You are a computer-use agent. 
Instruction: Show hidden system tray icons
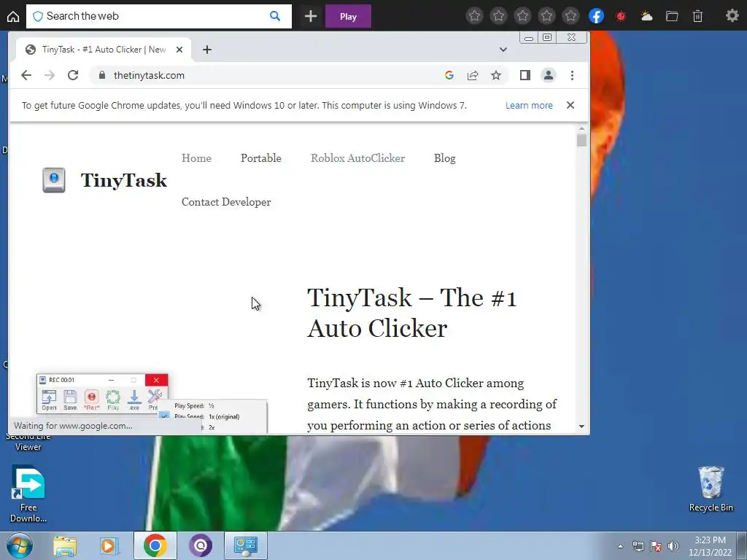point(620,546)
